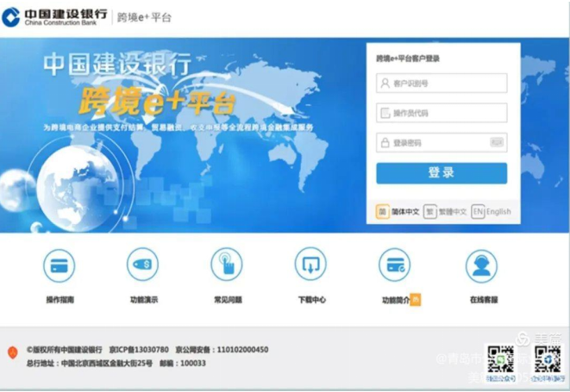Open the 功能简介 text link
The image size is (570, 392).
(396, 300)
